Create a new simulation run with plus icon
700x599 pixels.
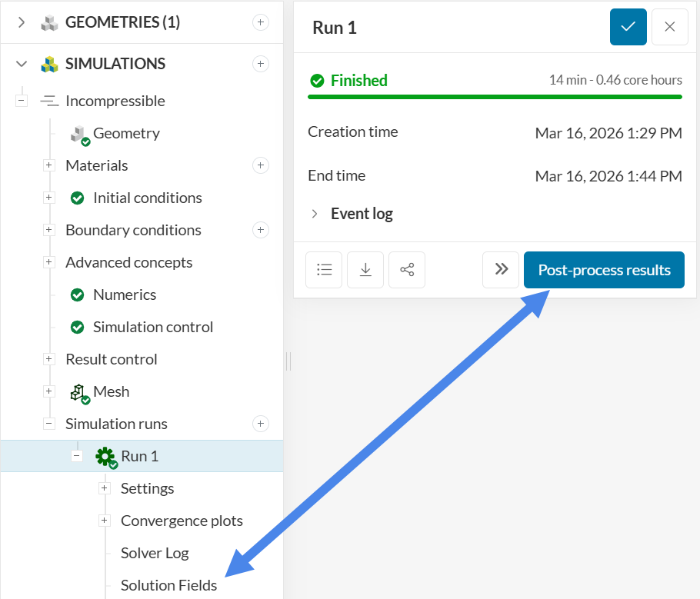click(261, 424)
